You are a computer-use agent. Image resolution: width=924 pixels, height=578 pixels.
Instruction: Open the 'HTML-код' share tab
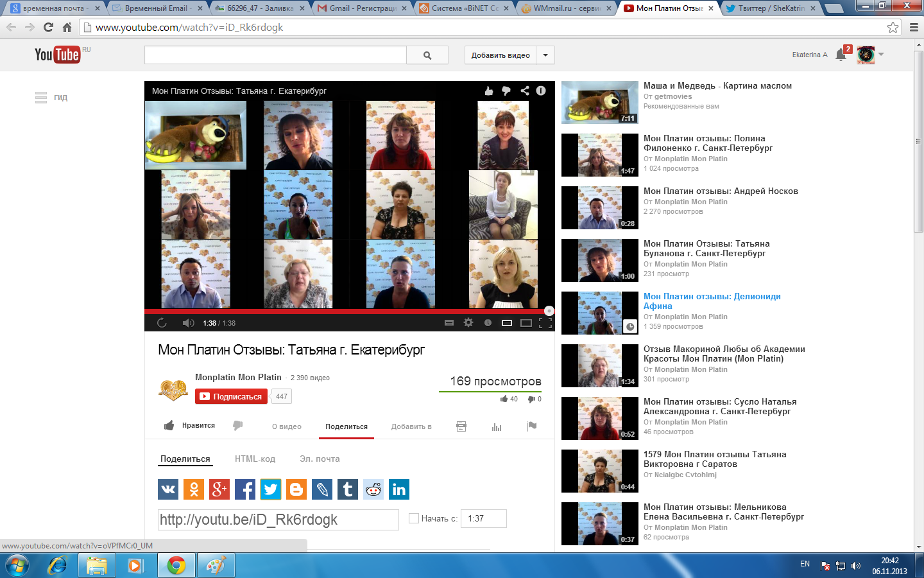click(255, 459)
